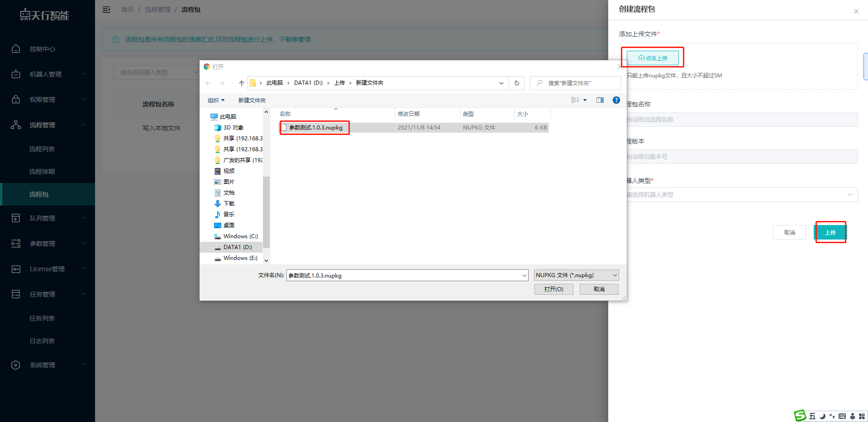868x422 pixels.
Task: Open the 流程排期 submenu item
Action: tap(42, 172)
